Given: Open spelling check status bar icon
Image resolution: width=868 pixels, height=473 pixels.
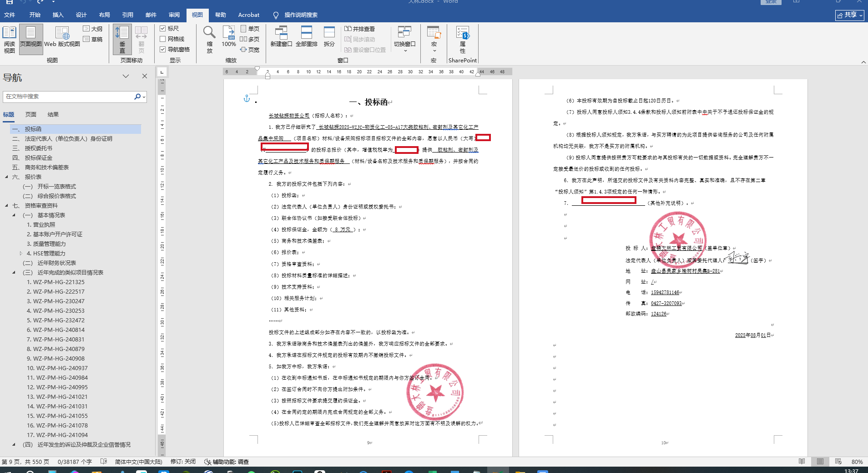Looking at the screenshot, I should (104, 462).
